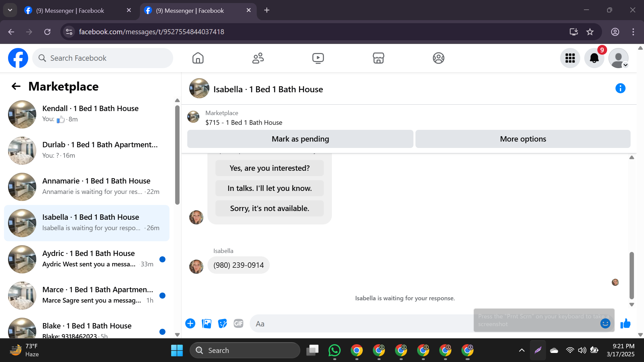Click the listing thumbnail in chat header
The width and height of the screenshot is (644, 362).
click(199, 88)
